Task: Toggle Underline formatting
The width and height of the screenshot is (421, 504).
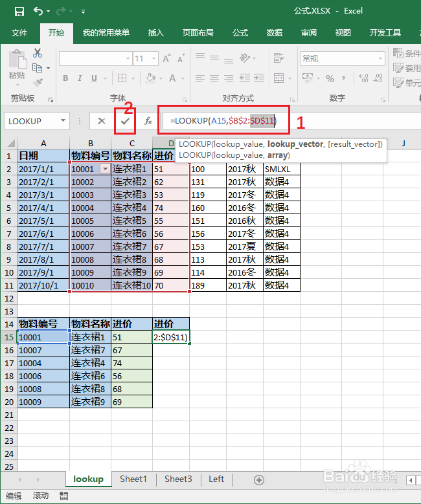Action: (94, 78)
